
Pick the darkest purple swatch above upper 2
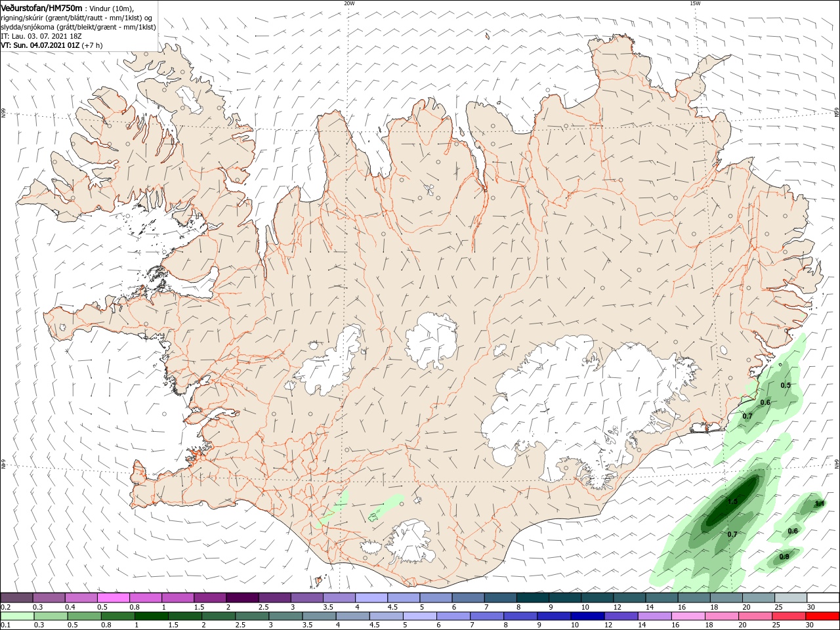242,598
